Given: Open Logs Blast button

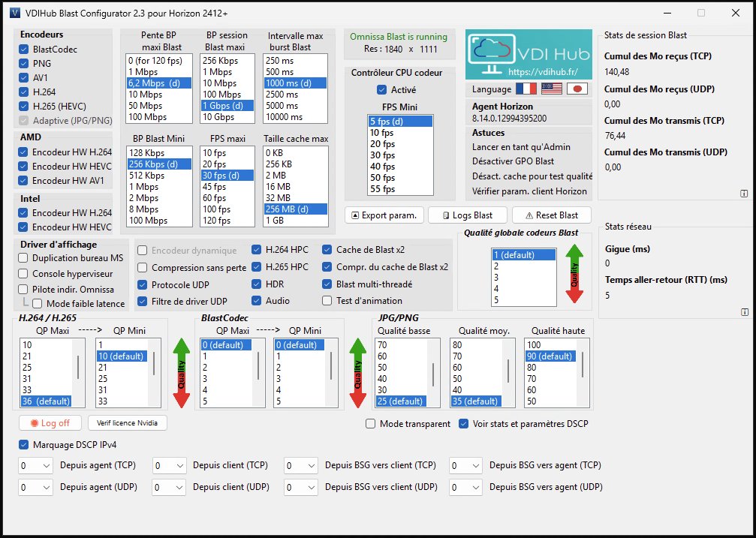Looking at the screenshot, I should [x=468, y=215].
